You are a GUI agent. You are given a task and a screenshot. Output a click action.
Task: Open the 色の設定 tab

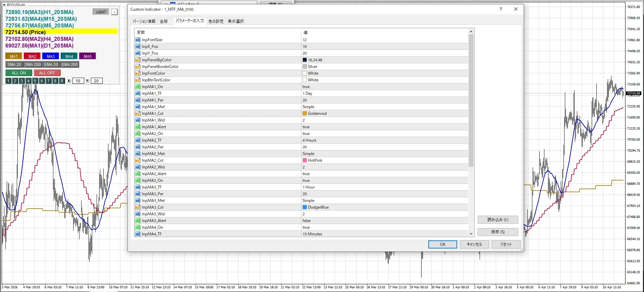coord(216,21)
